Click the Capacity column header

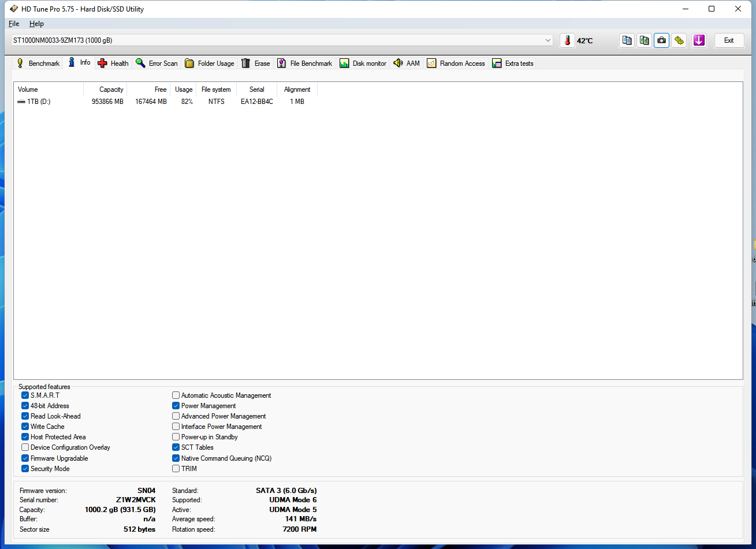(x=111, y=89)
